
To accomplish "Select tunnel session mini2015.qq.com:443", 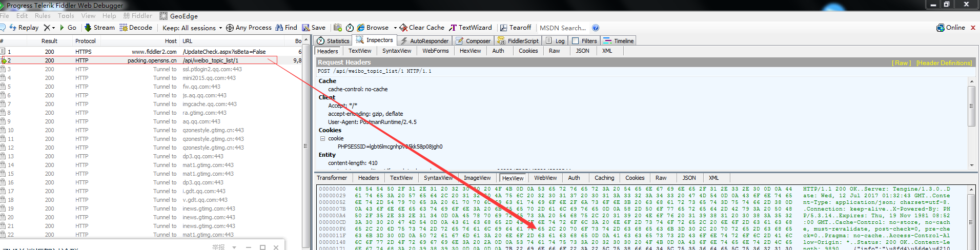I will 152,78.
